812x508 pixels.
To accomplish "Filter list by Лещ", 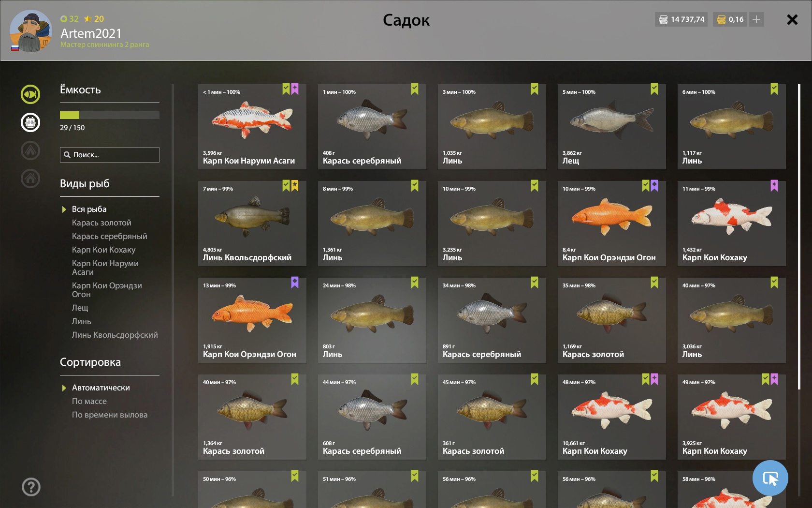I will (x=80, y=308).
